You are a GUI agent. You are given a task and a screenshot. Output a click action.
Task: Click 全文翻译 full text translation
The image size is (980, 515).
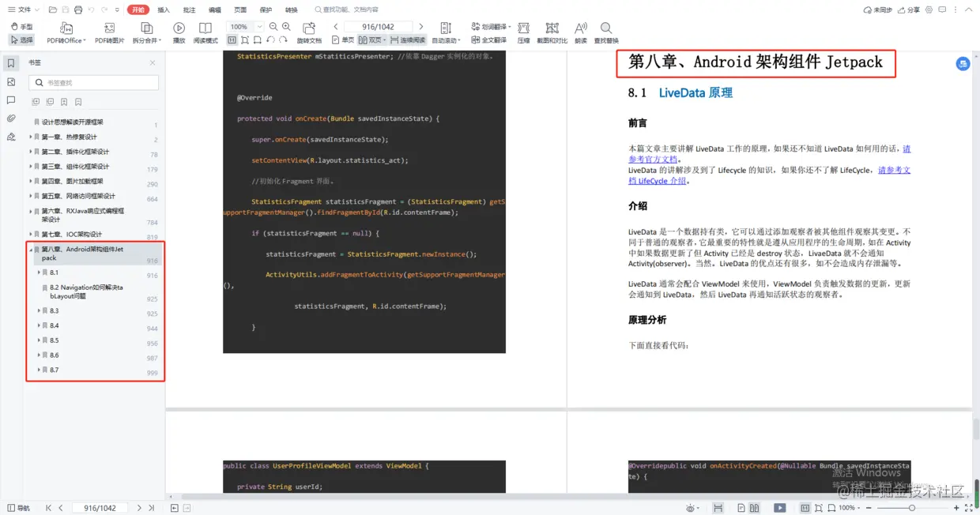tap(488, 39)
